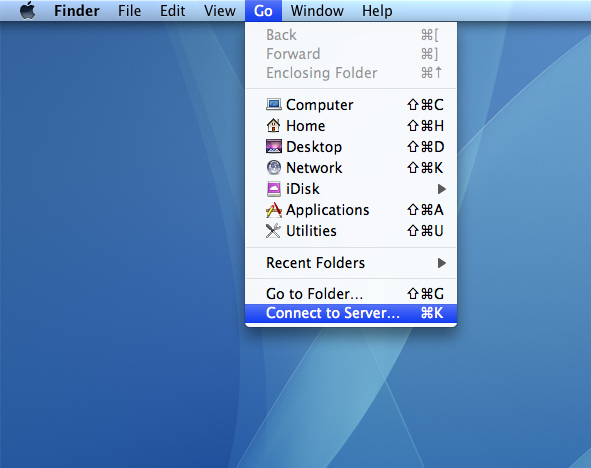The height and width of the screenshot is (468, 591).
Task: Click the dimmed Forward item
Action: click(x=351, y=54)
